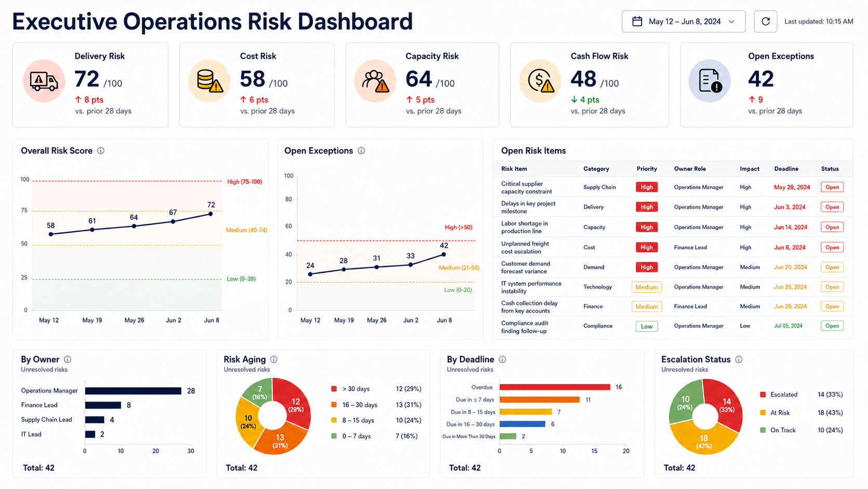Click the Cash Flow Risk dollar icon
This screenshot has width=868, height=489.
pyautogui.click(x=540, y=81)
